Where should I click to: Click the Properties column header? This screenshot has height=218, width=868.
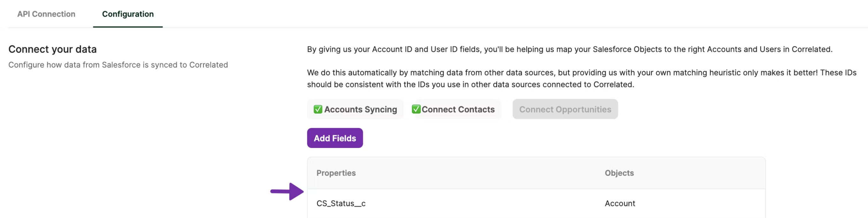tap(336, 173)
